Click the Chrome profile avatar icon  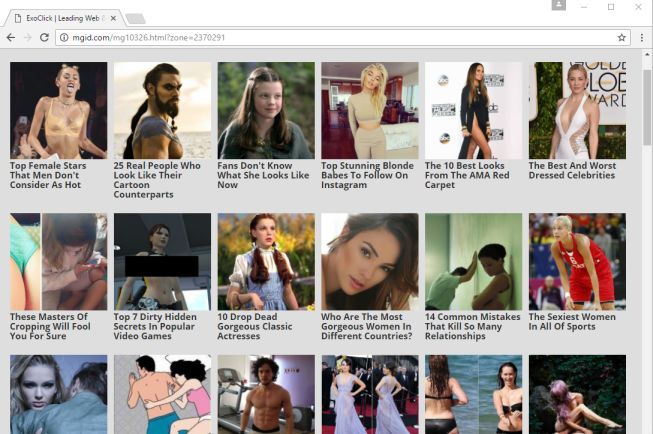pyautogui.click(x=559, y=5)
